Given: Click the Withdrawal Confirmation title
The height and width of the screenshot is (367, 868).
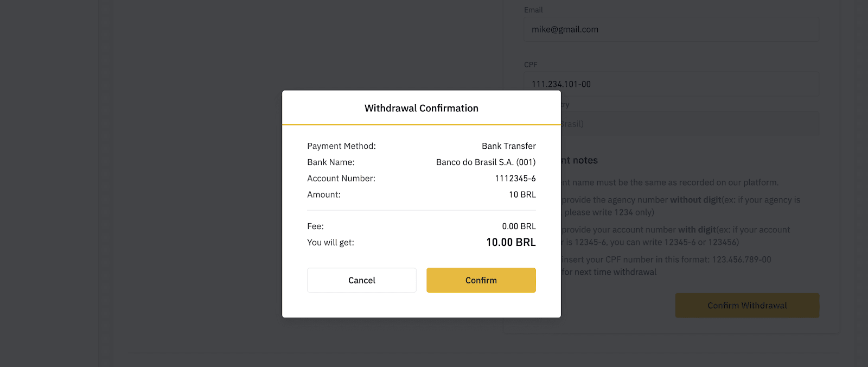Looking at the screenshot, I should point(422,108).
